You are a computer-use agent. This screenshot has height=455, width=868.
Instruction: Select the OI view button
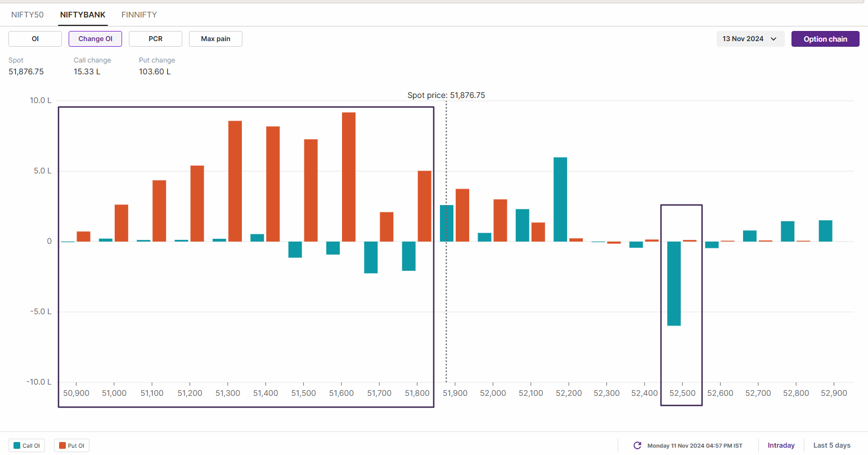click(35, 39)
